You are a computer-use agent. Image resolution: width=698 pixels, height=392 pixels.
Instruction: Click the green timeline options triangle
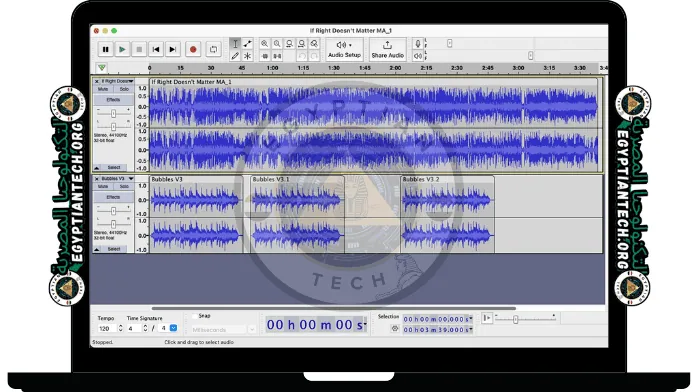coord(102,68)
